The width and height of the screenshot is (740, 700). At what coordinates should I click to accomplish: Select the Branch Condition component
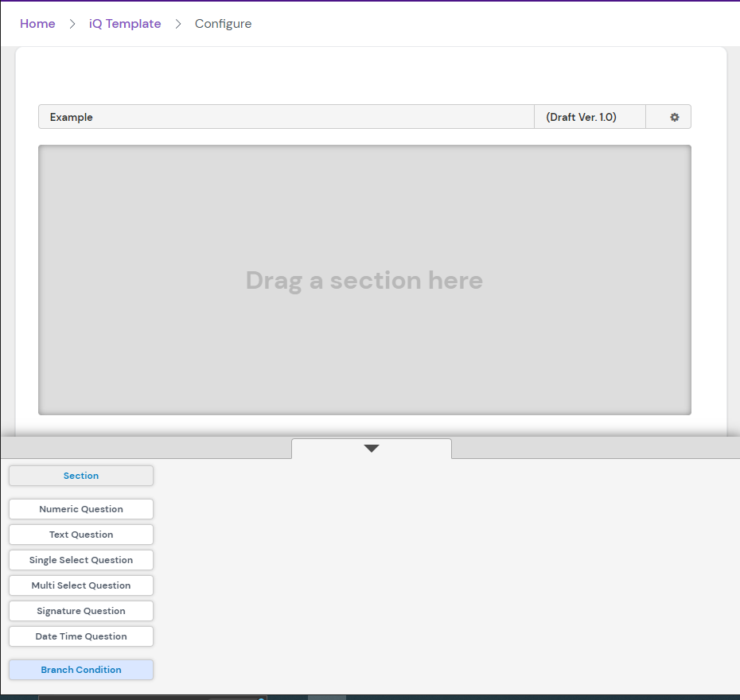coord(80,669)
